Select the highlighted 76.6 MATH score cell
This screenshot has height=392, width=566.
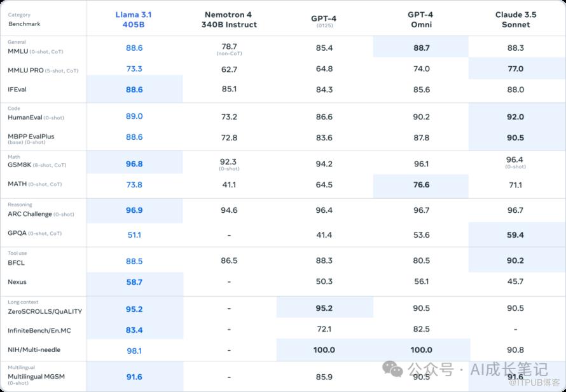(x=421, y=185)
